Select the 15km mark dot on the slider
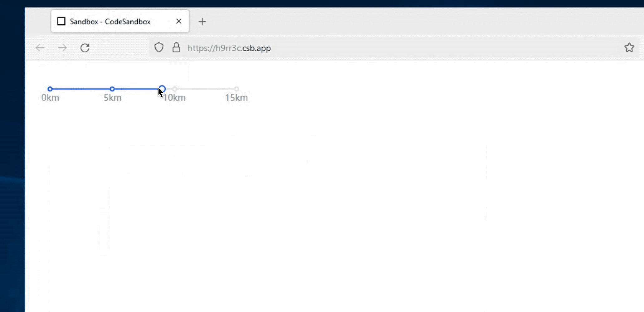This screenshot has width=644, height=312. tap(237, 89)
